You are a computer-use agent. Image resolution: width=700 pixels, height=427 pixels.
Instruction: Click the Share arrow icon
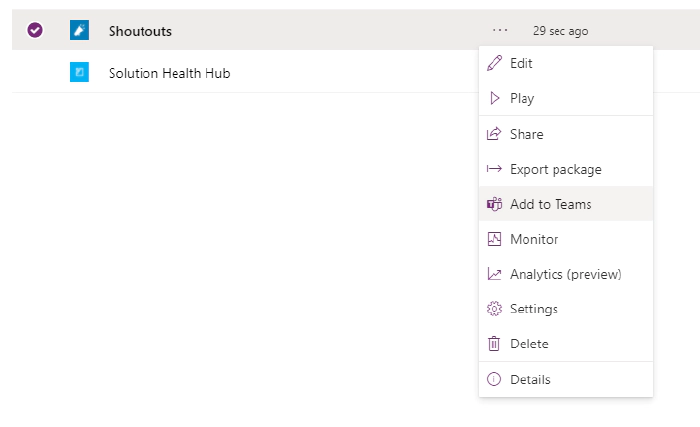point(494,134)
